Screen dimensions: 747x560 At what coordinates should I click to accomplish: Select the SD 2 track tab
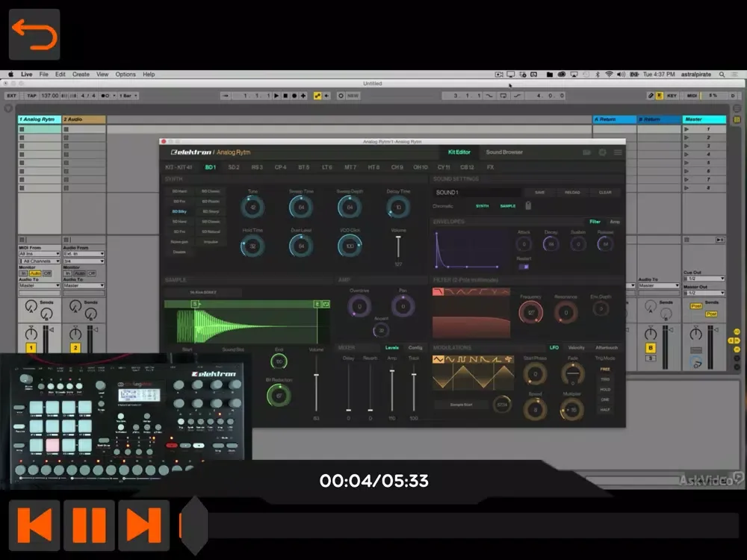click(233, 167)
